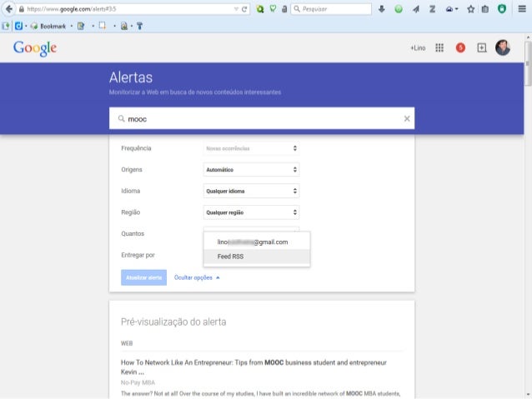The width and height of the screenshot is (532, 399).
Task: Open the bookmarks list clipboard icon
Action: [x=485, y=9]
